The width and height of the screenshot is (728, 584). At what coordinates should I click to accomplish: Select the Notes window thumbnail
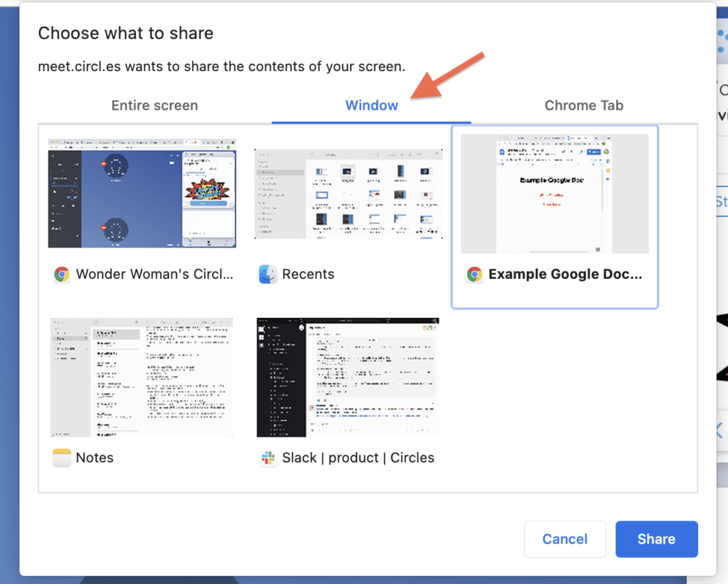click(x=141, y=377)
